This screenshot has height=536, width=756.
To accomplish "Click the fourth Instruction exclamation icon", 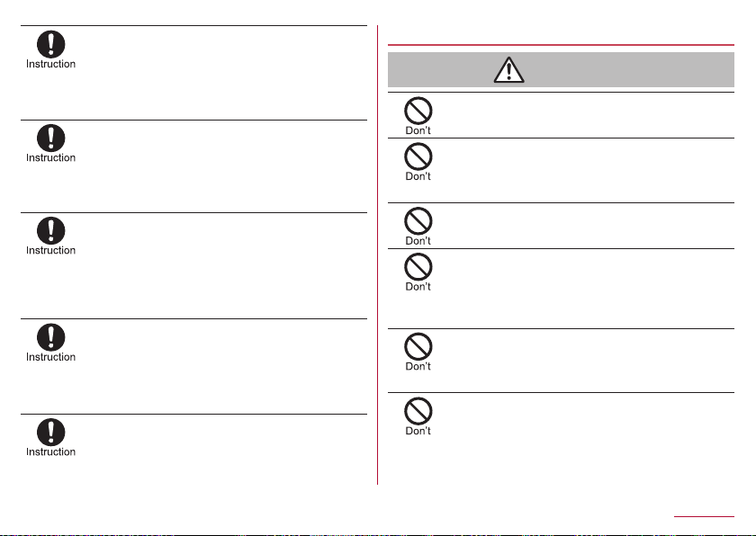I will pyautogui.click(x=51, y=337).
